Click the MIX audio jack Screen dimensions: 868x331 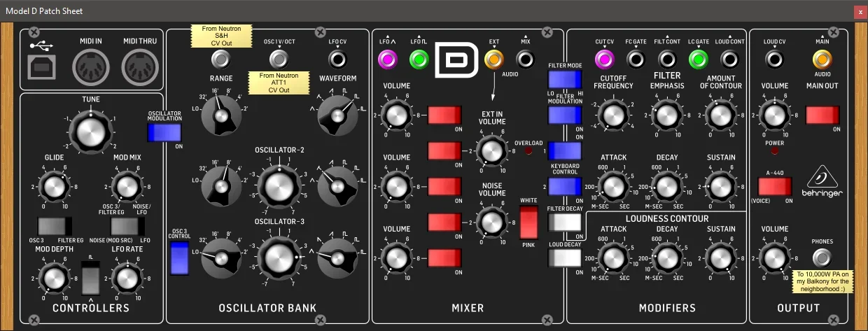click(x=526, y=60)
